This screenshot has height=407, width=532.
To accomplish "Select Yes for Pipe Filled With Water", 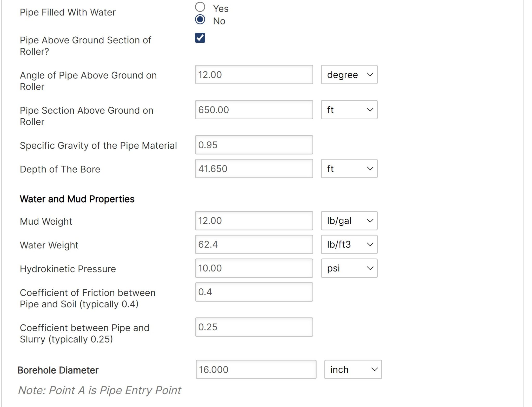I will 200,7.
